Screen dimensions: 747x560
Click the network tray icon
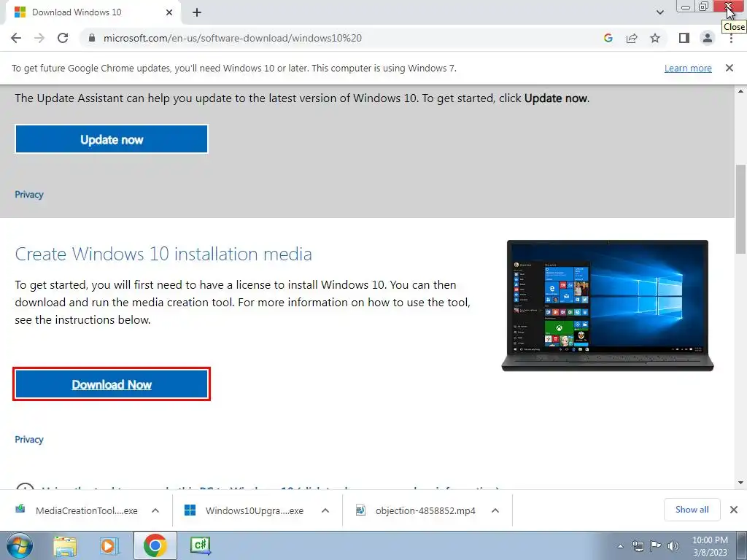[x=638, y=546]
